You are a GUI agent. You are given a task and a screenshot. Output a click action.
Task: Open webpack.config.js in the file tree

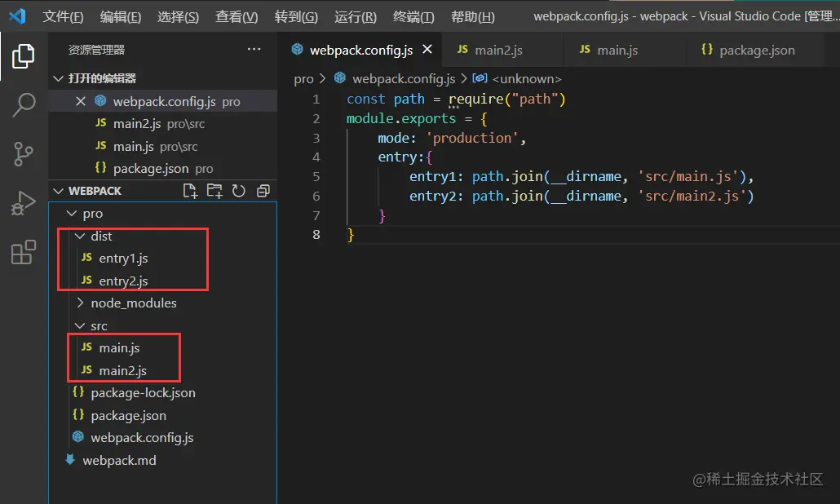[x=163, y=438]
